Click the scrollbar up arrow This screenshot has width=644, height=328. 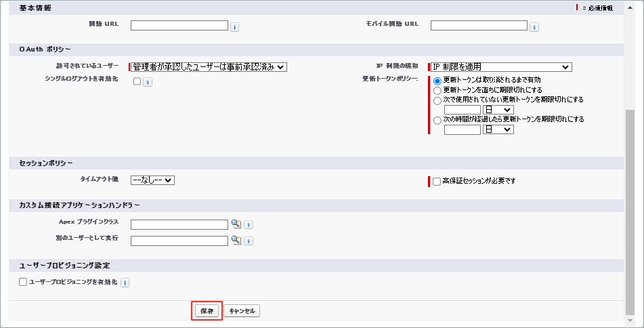(x=630, y=7)
